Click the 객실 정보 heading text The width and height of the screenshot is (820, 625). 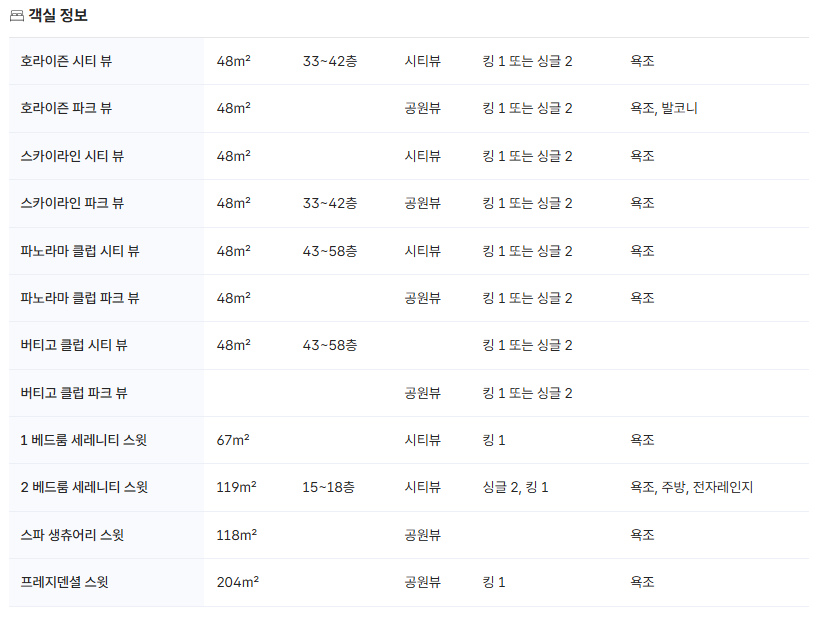pyautogui.click(x=58, y=16)
